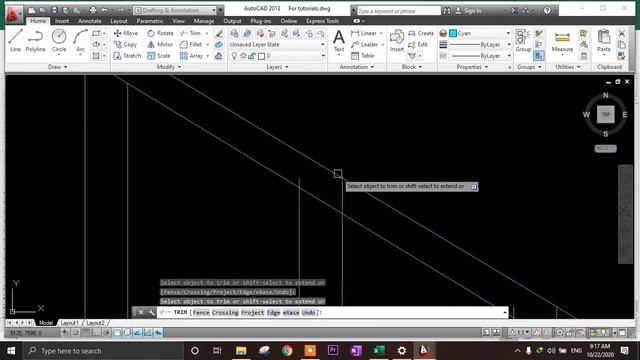Choose the eRase option in command line
This screenshot has width=640, height=360.
[291, 313]
